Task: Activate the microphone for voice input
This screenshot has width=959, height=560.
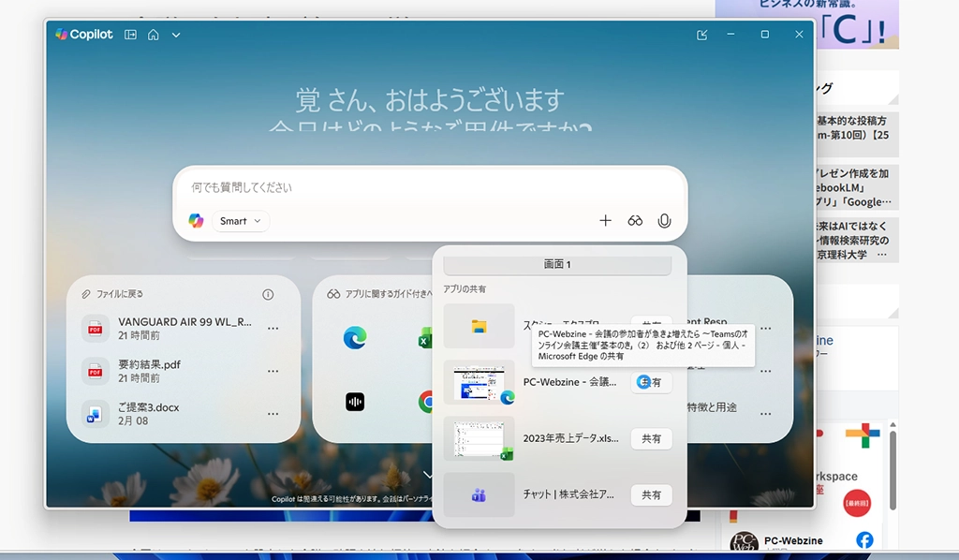Action: pos(664,221)
